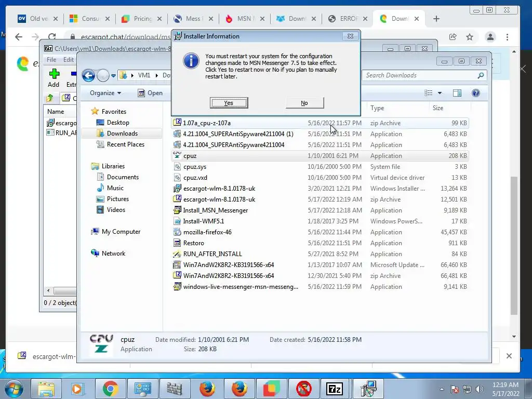The image size is (532, 399).
Task: Select the cpuz application icon
Action: pos(177,155)
